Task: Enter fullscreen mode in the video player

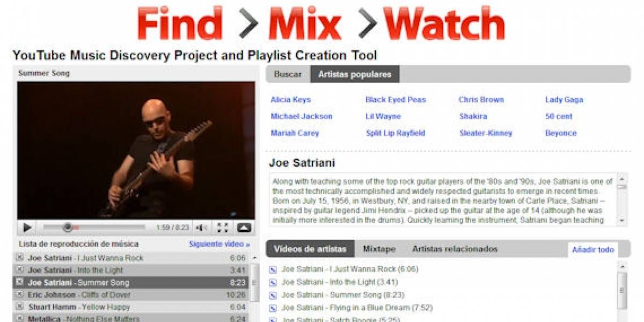Action: (x=223, y=228)
